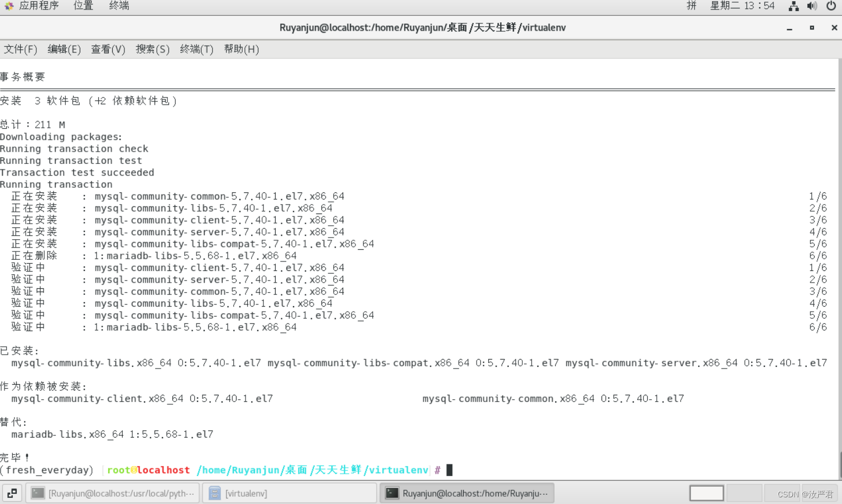Click the show desktop icon in taskbar

pyautogui.click(x=12, y=493)
